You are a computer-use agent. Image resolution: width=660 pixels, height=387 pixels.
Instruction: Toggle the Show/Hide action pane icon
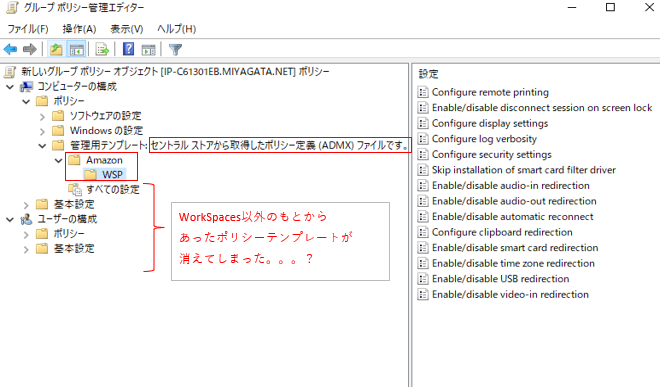148,50
